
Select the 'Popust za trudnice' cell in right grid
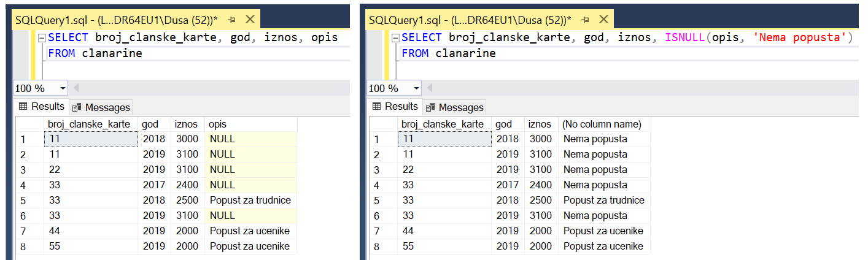[x=603, y=201]
